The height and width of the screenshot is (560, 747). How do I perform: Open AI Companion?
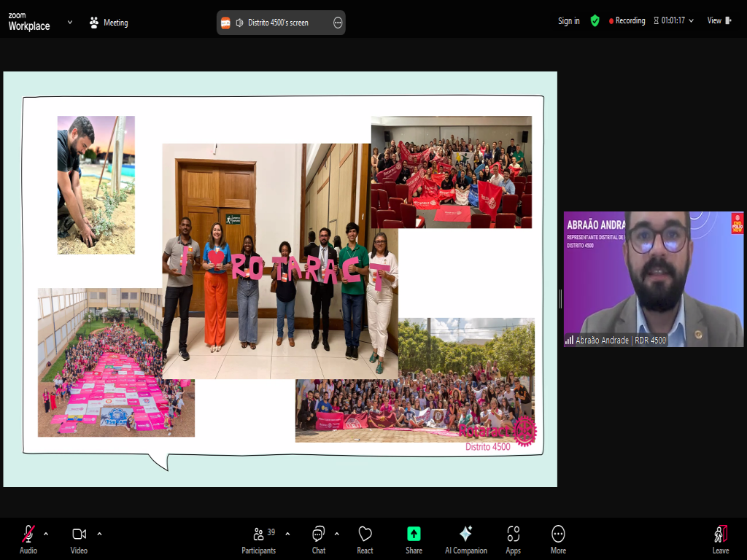tap(465, 538)
